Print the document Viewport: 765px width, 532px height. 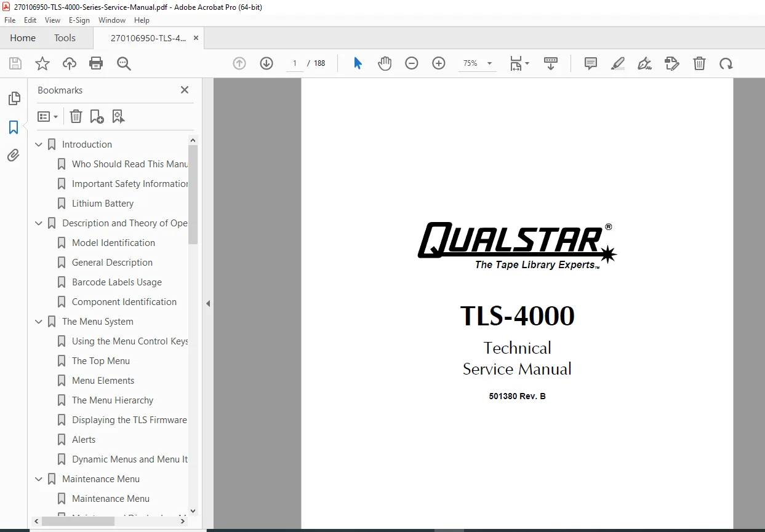(96, 63)
